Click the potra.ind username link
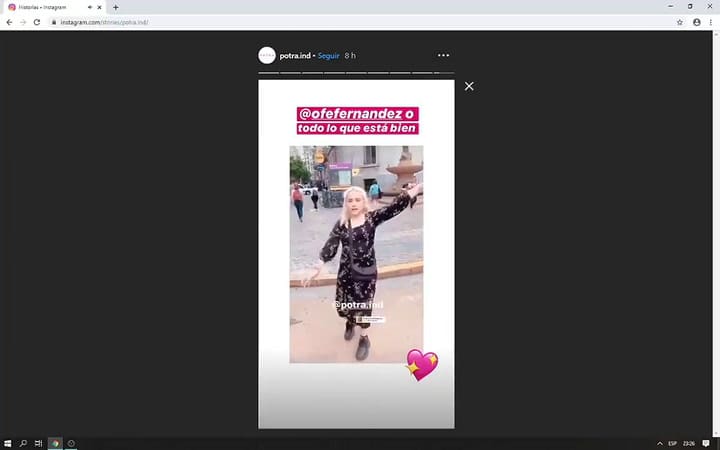Image resolution: width=720 pixels, height=450 pixels. click(295, 56)
